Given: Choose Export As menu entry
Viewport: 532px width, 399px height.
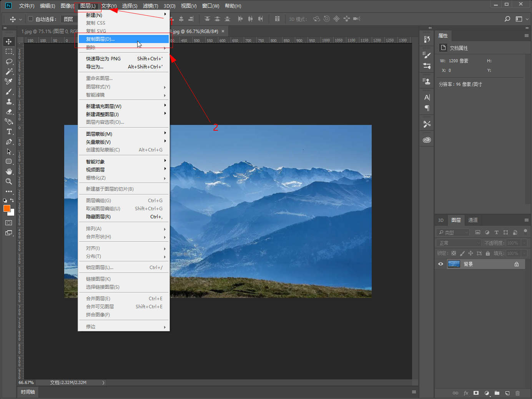Looking at the screenshot, I should (123, 66).
